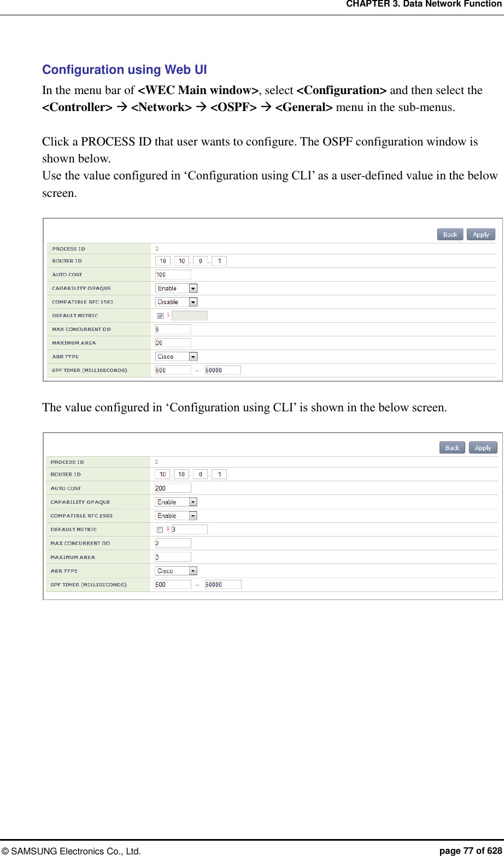Click the Max Concurrent DD field showing 2
This screenshot has width=504, height=856.
[173, 543]
